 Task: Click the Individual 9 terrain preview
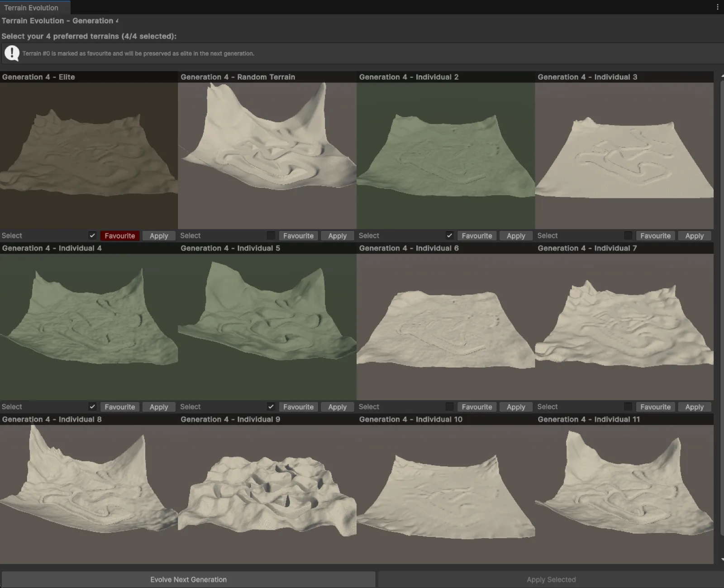point(267,494)
